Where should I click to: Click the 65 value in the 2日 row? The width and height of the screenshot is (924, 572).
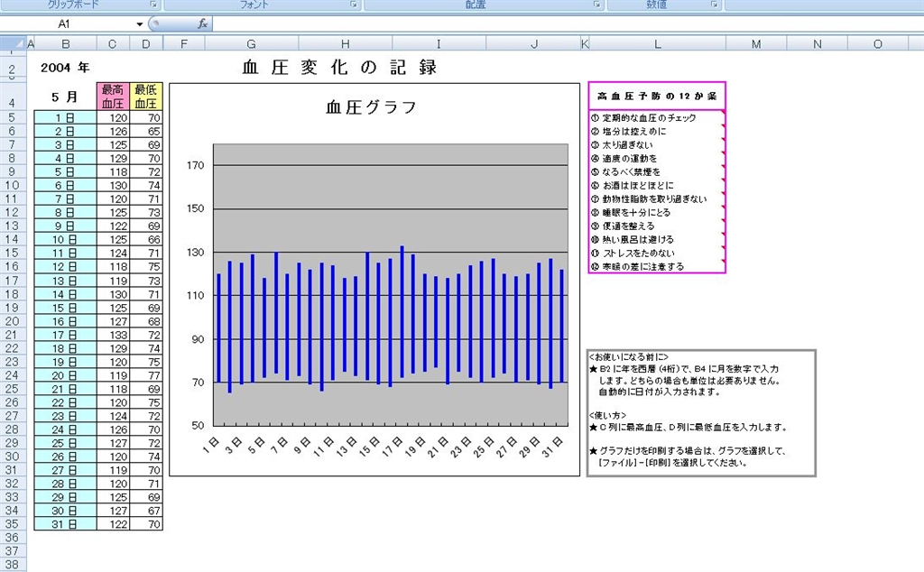[x=146, y=132]
